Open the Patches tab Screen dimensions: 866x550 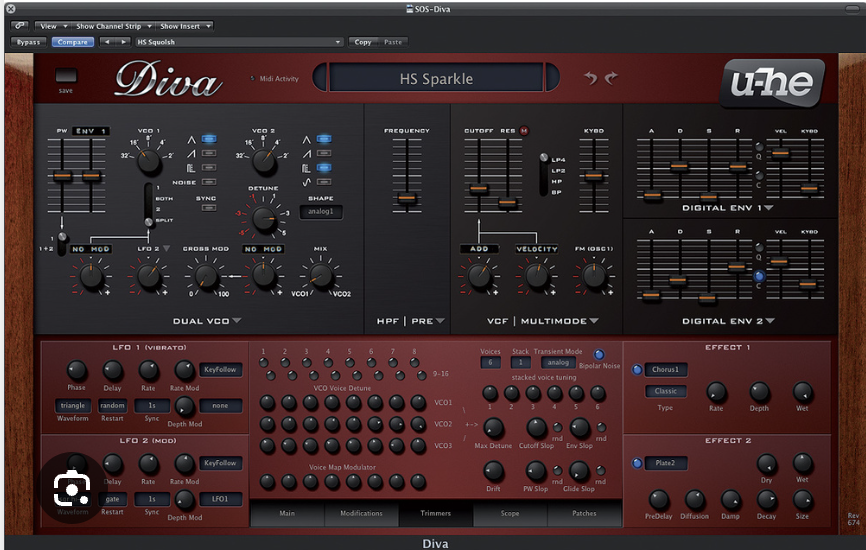pos(584,514)
